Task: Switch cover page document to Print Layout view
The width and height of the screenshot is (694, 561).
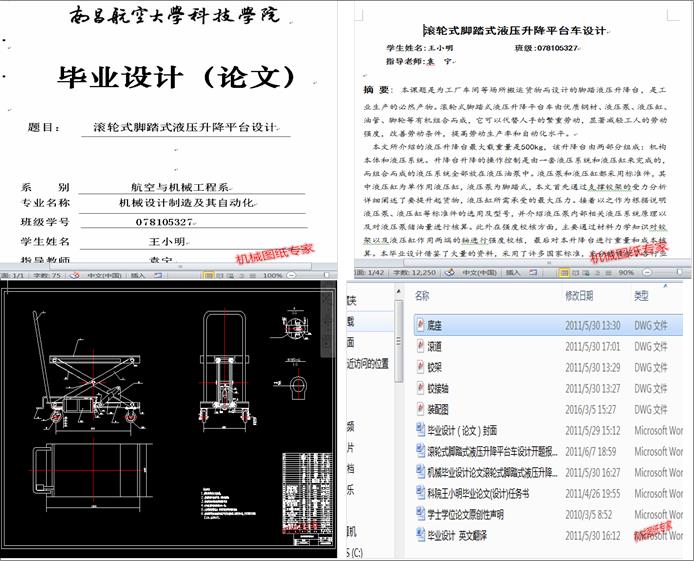Action: point(208,275)
